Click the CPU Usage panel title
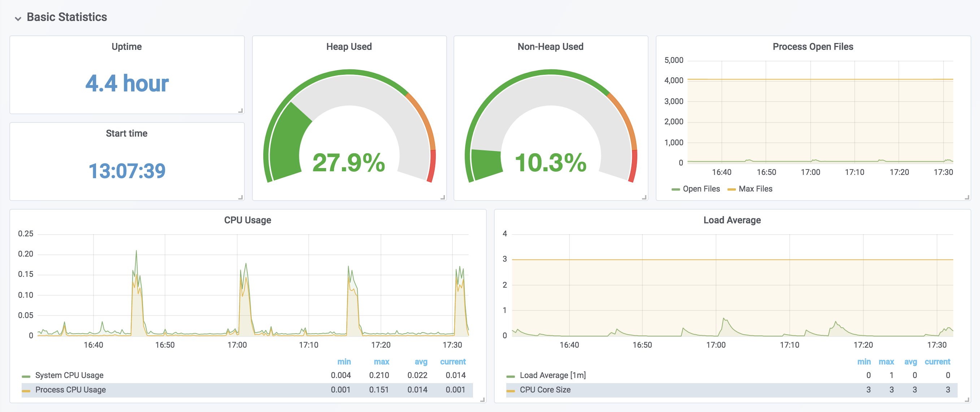This screenshot has height=412, width=980. (247, 220)
